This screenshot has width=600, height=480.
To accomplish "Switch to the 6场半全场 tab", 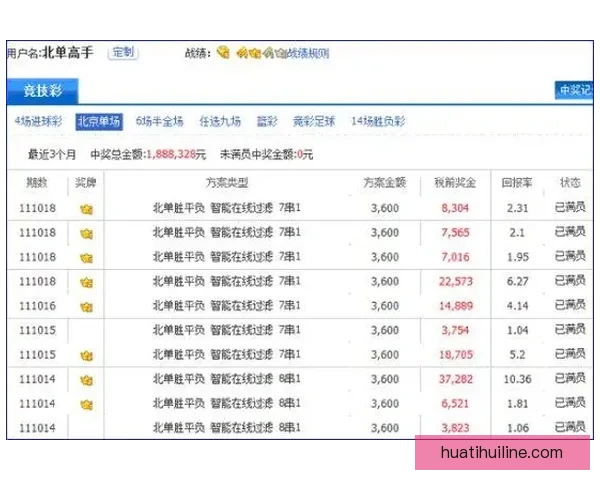I will click(x=160, y=121).
